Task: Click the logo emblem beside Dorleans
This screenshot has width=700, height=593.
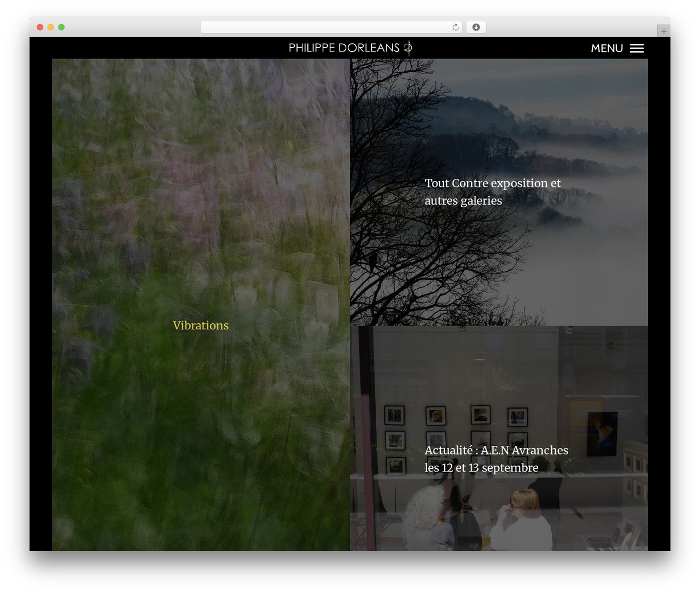Action: tap(408, 48)
